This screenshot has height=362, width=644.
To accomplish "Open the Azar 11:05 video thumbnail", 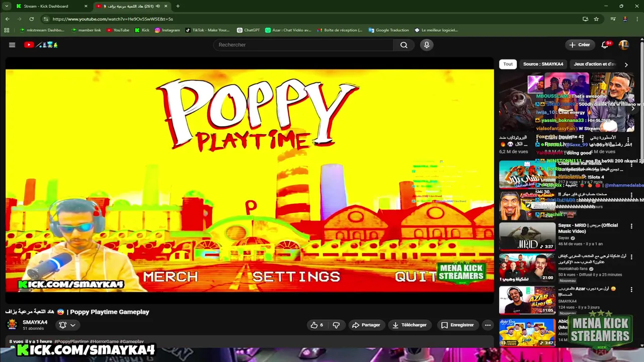I will click(x=527, y=300).
